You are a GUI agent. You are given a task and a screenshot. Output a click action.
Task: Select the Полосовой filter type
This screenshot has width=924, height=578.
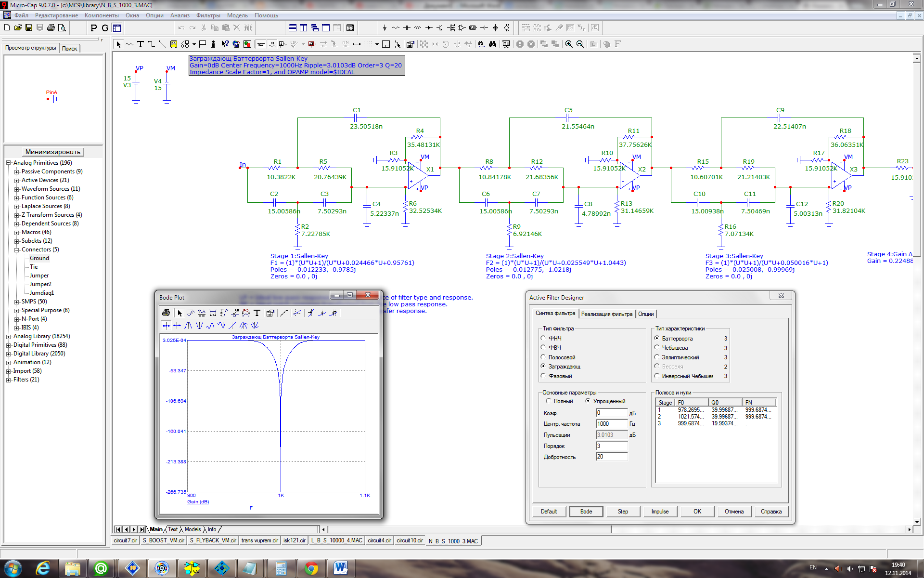coord(543,357)
